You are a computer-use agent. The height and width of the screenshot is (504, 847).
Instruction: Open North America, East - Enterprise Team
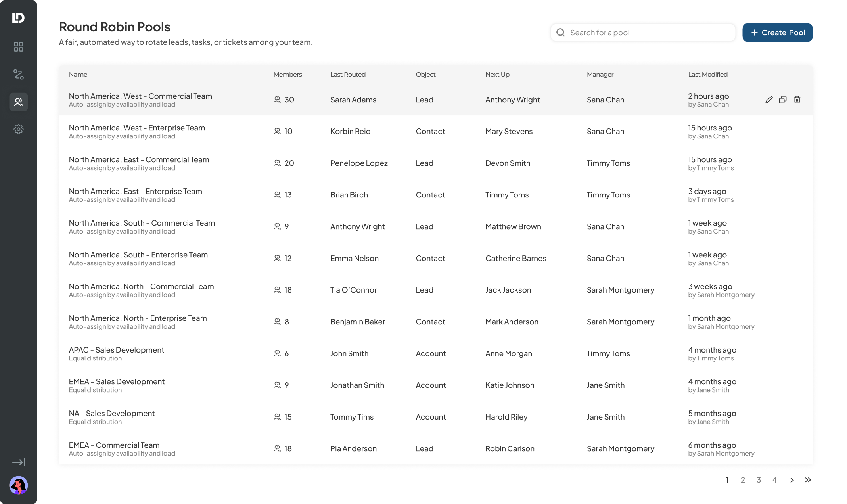click(135, 191)
